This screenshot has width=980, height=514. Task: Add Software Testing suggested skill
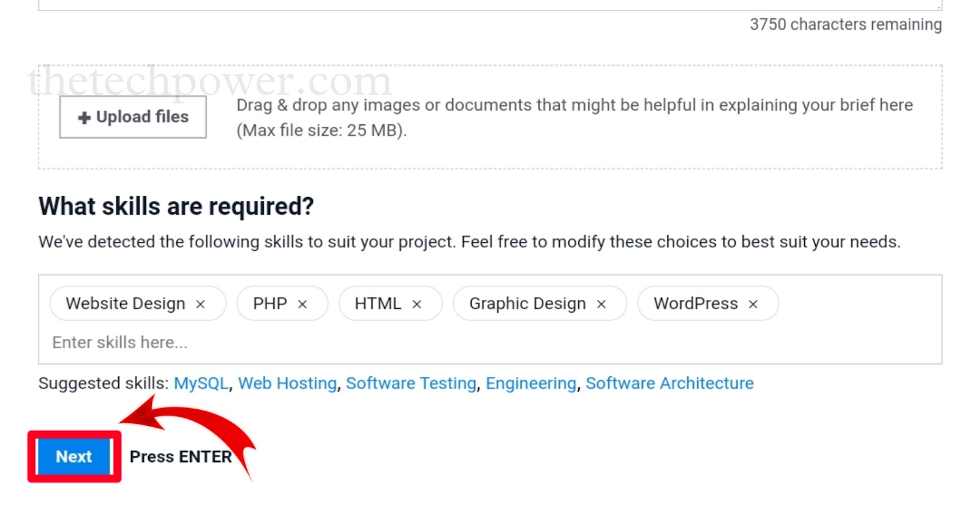(411, 384)
